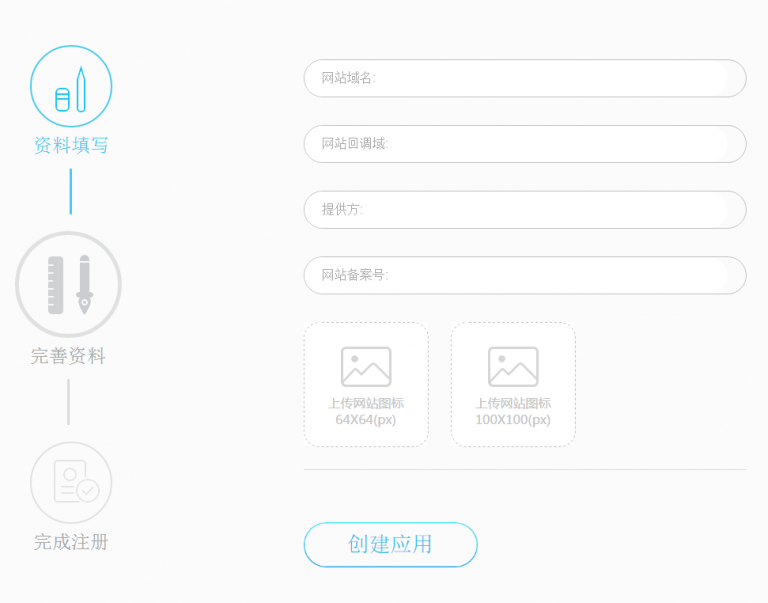Focus the 网站备案号 input field
This screenshot has height=603, width=768.
tap(525, 275)
